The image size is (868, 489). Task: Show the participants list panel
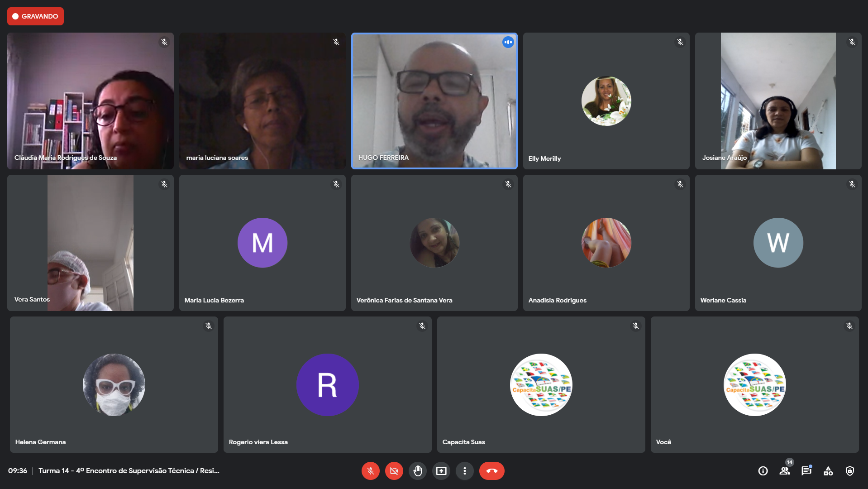tap(784, 471)
